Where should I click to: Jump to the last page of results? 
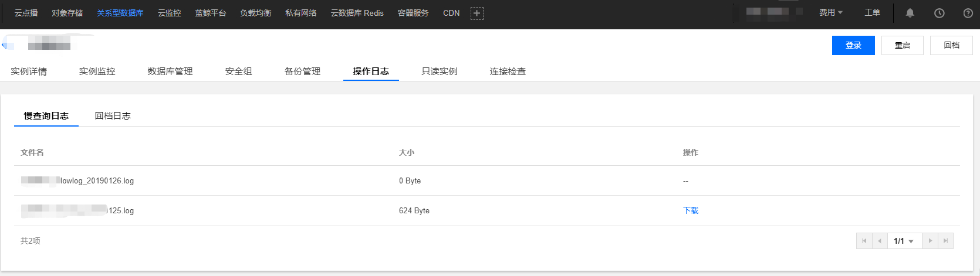[945, 241]
